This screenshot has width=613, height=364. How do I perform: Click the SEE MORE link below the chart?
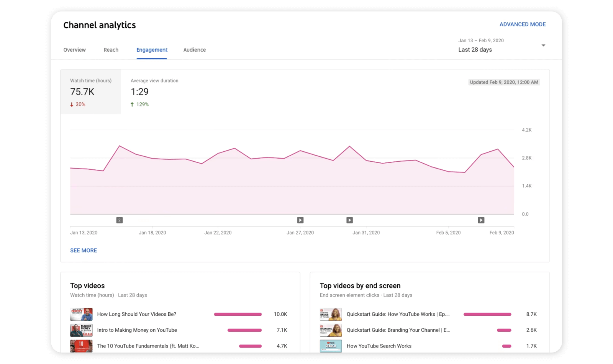(83, 250)
